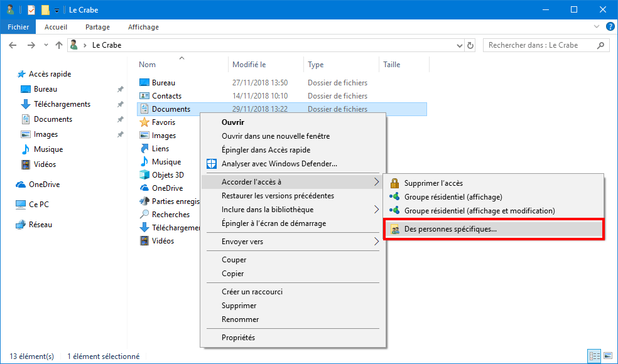Click the search magnifier icon
Viewport: 618px width, 364px height.
[600, 45]
